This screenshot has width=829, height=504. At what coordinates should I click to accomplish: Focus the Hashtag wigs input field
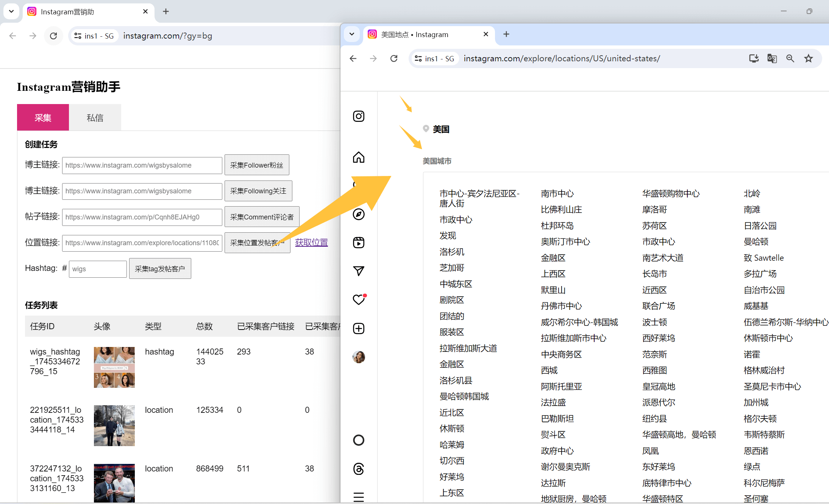(x=98, y=269)
